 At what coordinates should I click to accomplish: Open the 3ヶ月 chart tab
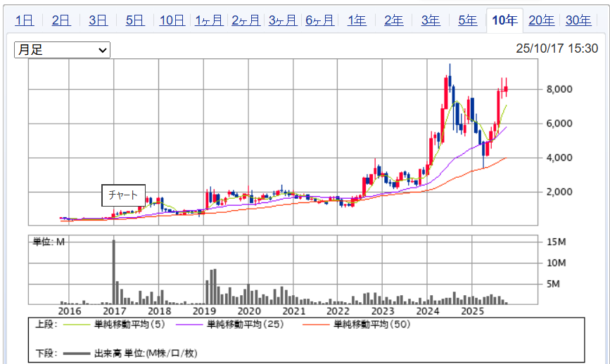[x=283, y=20]
